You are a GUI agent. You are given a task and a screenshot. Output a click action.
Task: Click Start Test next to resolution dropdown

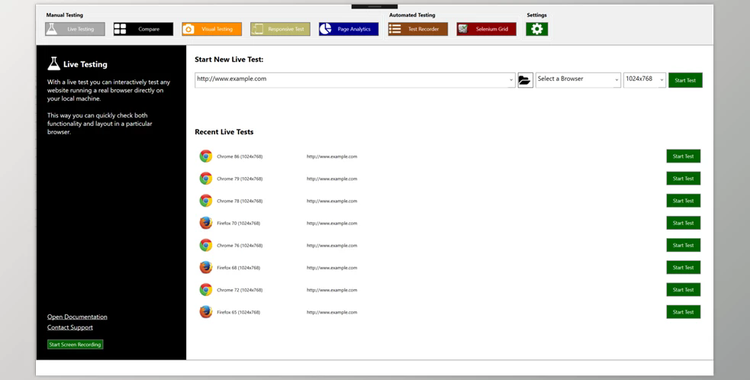click(x=685, y=80)
